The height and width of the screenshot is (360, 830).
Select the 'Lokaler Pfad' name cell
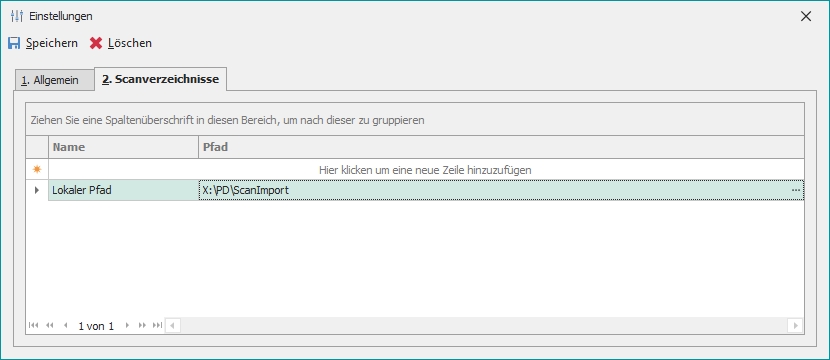click(123, 190)
